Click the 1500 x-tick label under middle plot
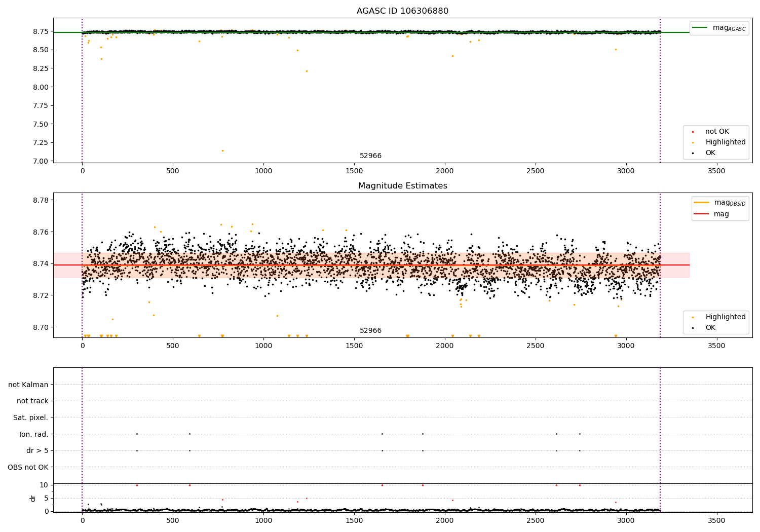This screenshot has width=760, height=532. tap(354, 346)
